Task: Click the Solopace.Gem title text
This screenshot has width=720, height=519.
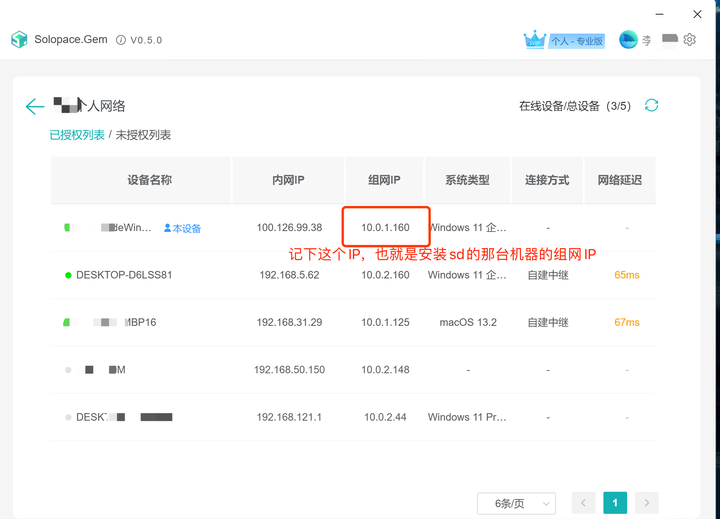Action: point(71,39)
